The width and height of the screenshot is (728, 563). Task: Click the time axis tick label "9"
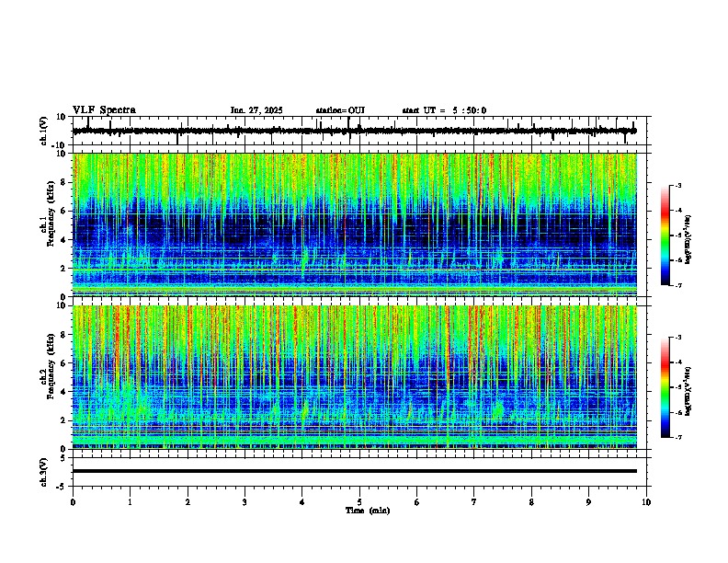tap(588, 502)
